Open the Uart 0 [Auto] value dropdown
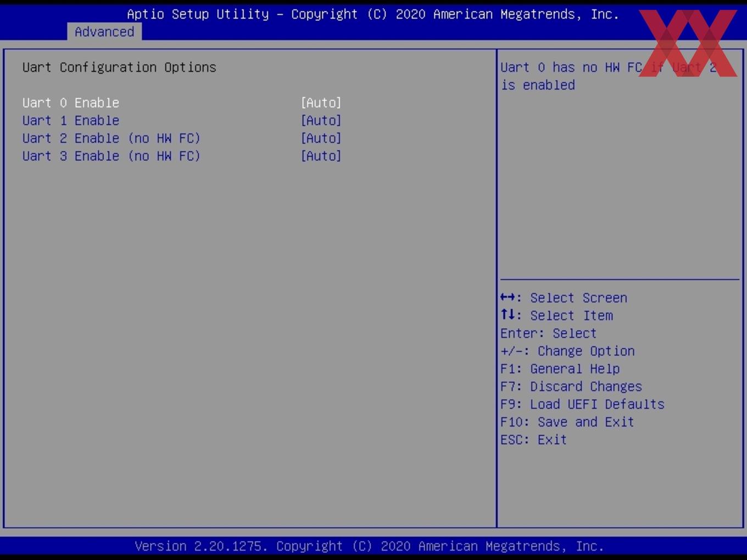 pyautogui.click(x=321, y=103)
